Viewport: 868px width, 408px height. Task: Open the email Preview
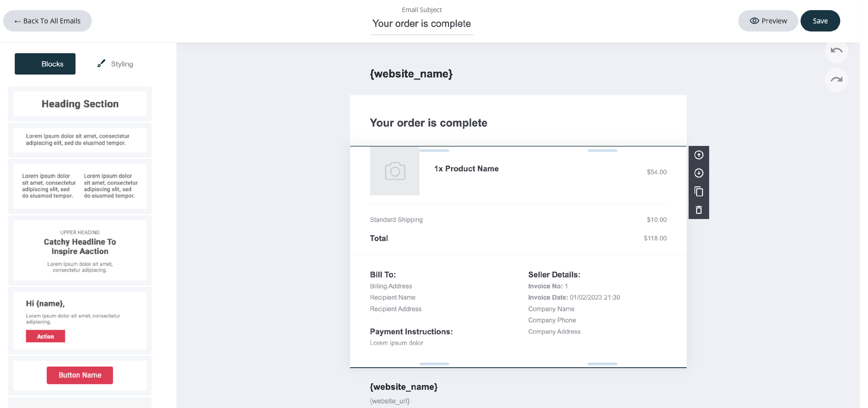768,21
